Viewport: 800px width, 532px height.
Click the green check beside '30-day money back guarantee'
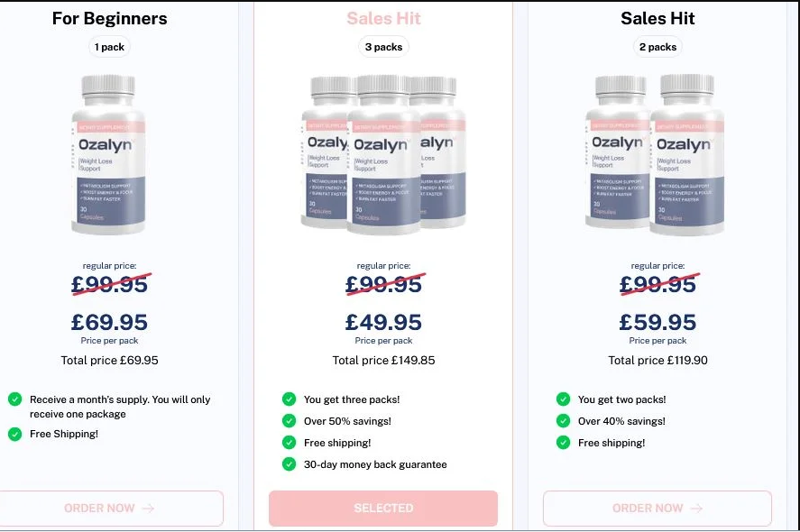[289, 464]
